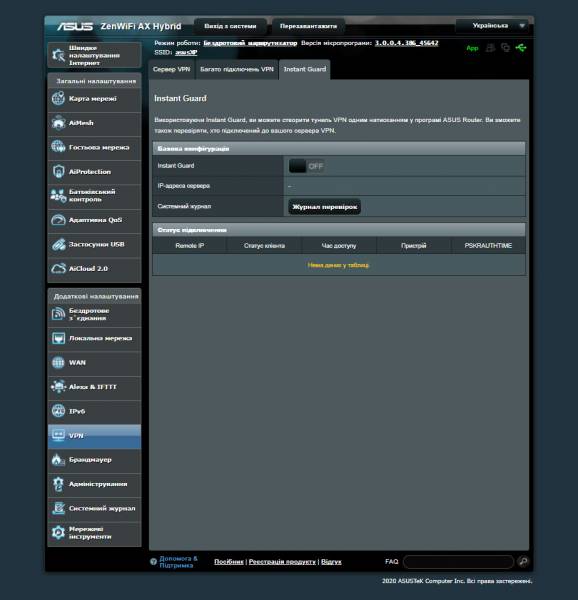Open Adaptive QoS gauge icon
Image resolution: width=578 pixels, height=600 pixels.
tap(59, 220)
